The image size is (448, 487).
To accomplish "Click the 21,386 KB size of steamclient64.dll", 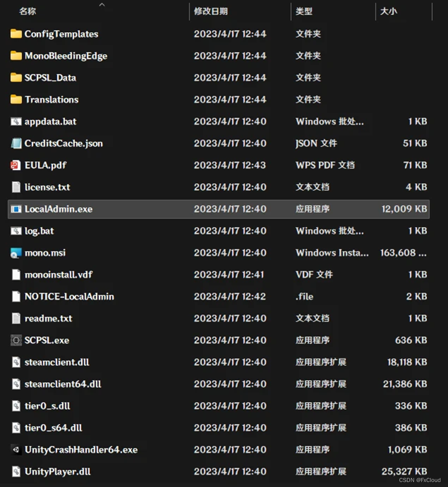I will pos(405,384).
